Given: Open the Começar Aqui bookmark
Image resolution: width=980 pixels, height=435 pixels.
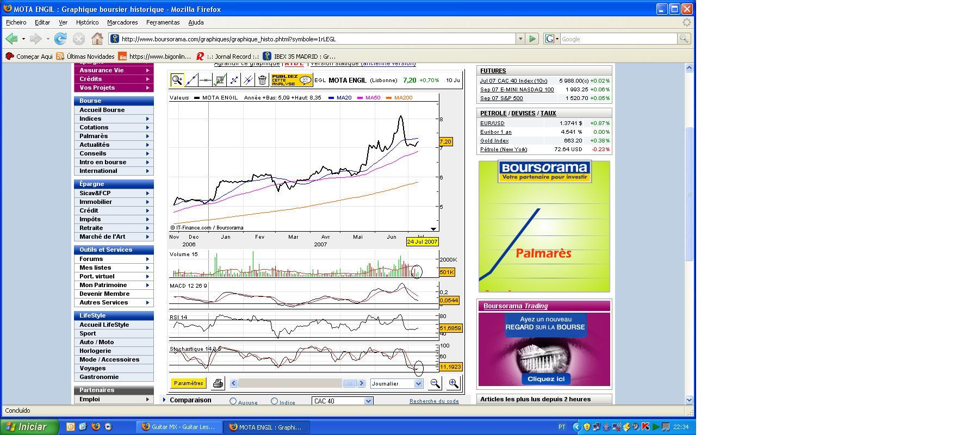Looking at the screenshot, I should click(29, 56).
